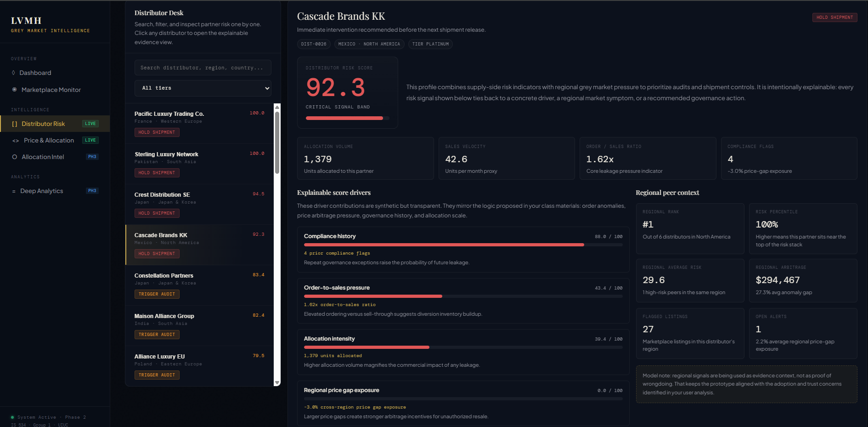Click the distributor risk score progress bar
Viewport: 868px width, 427px height.
(x=348, y=118)
